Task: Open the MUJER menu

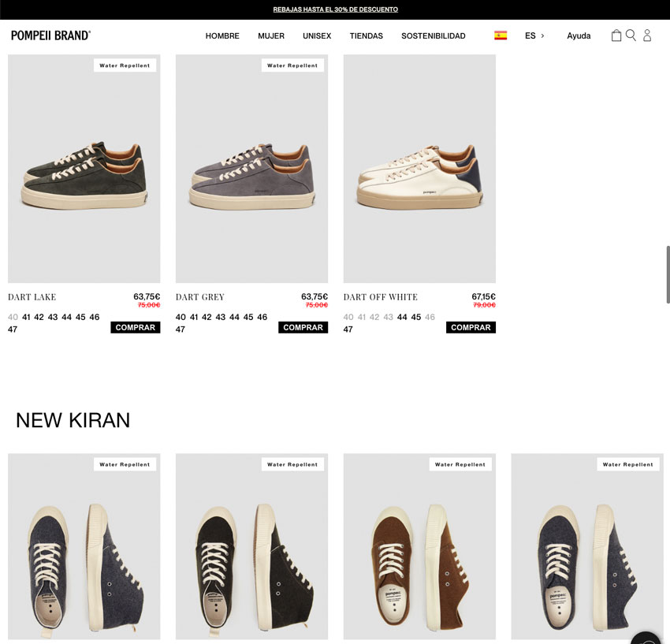Action: point(271,36)
